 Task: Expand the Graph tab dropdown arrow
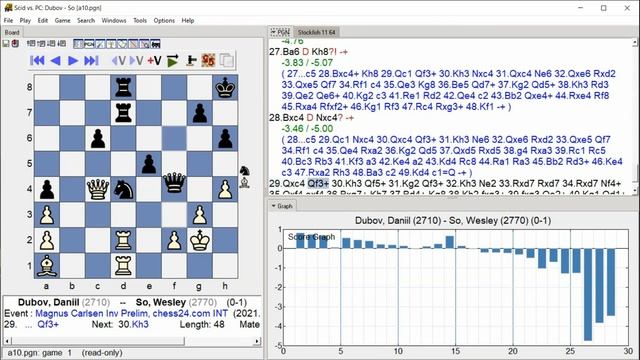tap(273, 206)
